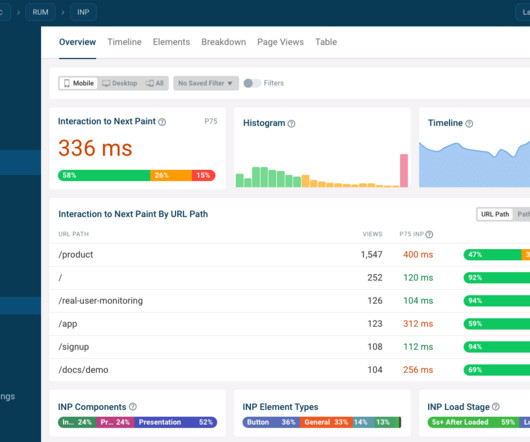Screen dimensions: 530x442
Task: Click the 256 ms value for /docs/demo
Action: [418, 370]
